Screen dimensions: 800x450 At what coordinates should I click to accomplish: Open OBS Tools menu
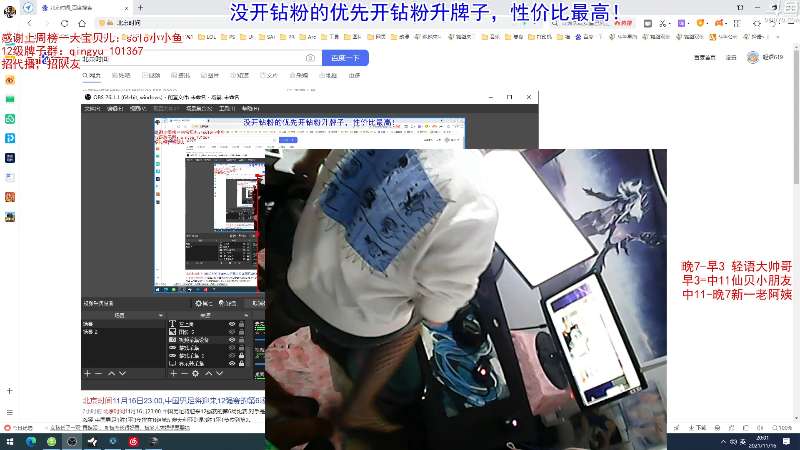click(227, 109)
